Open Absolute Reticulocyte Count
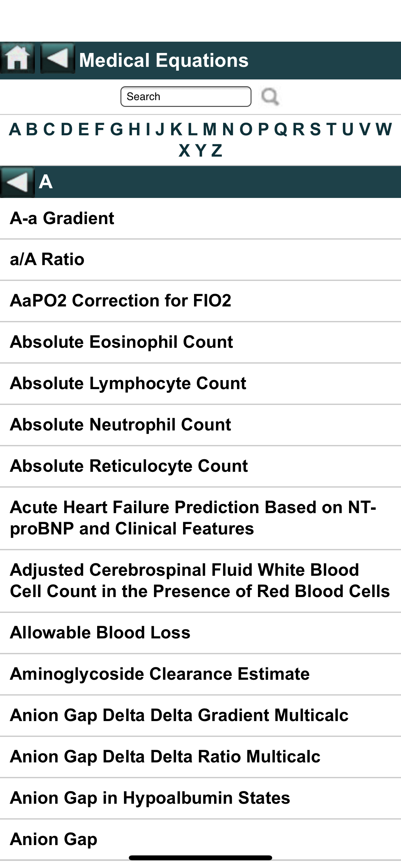The image size is (401, 868). click(200, 466)
